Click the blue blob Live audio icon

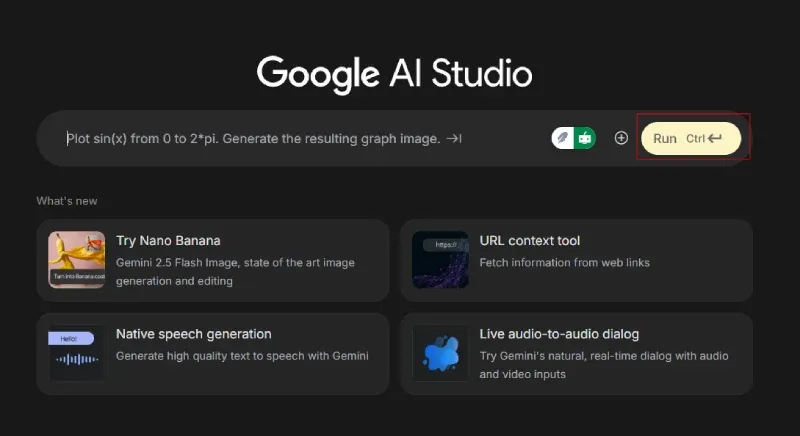tap(440, 353)
